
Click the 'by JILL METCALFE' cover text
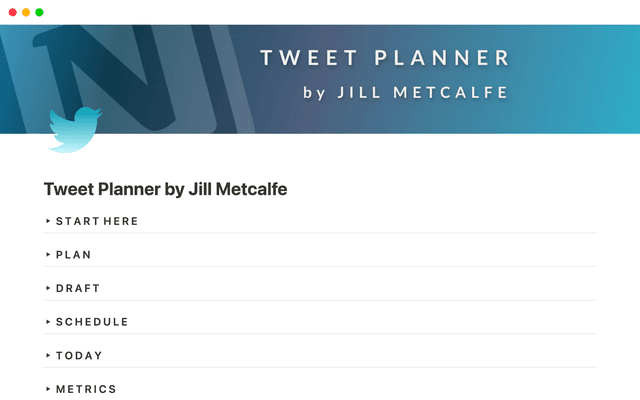(406, 93)
